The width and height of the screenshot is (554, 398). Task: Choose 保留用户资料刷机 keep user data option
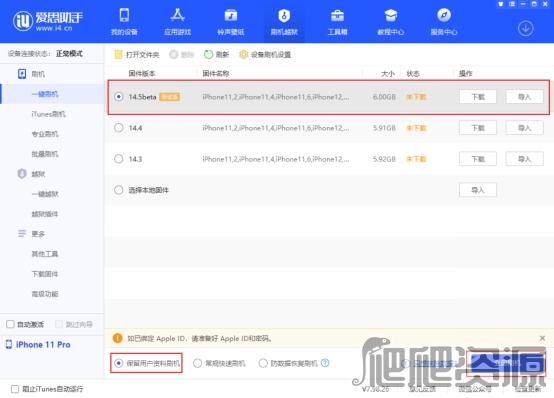point(119,363)
